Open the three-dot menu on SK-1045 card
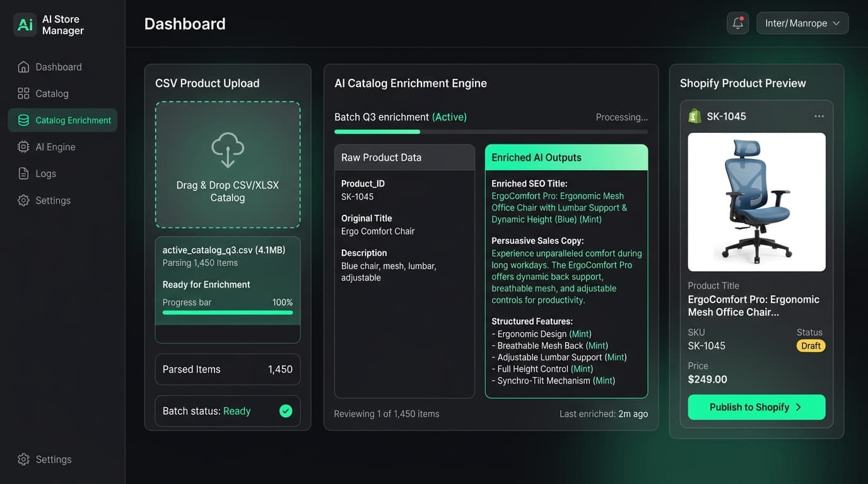This screenshot has height=484, width=868. point(819,116)
